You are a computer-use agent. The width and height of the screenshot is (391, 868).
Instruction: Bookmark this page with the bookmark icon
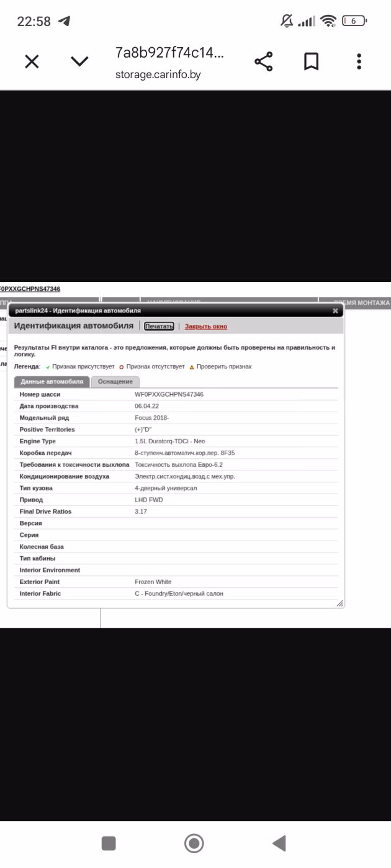311,61
